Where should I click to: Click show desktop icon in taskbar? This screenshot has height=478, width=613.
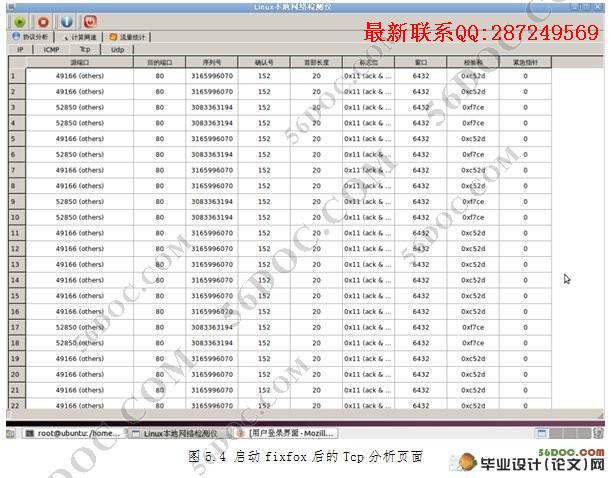11,433
